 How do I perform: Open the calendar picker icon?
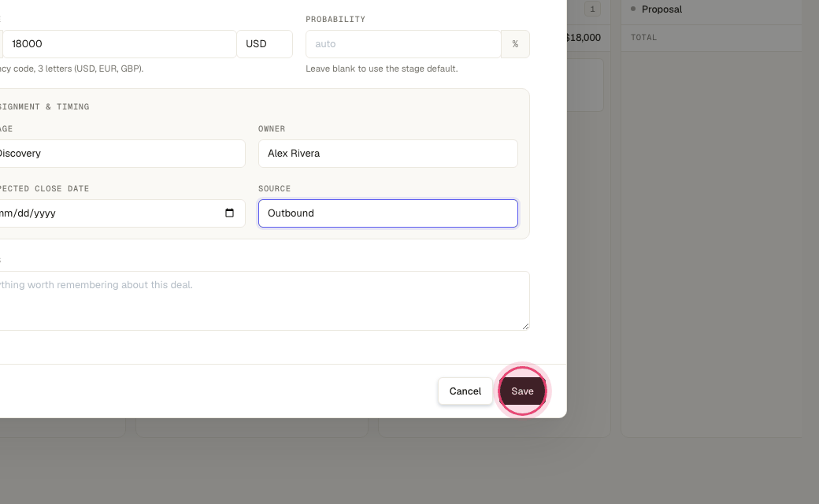[229, 213]
